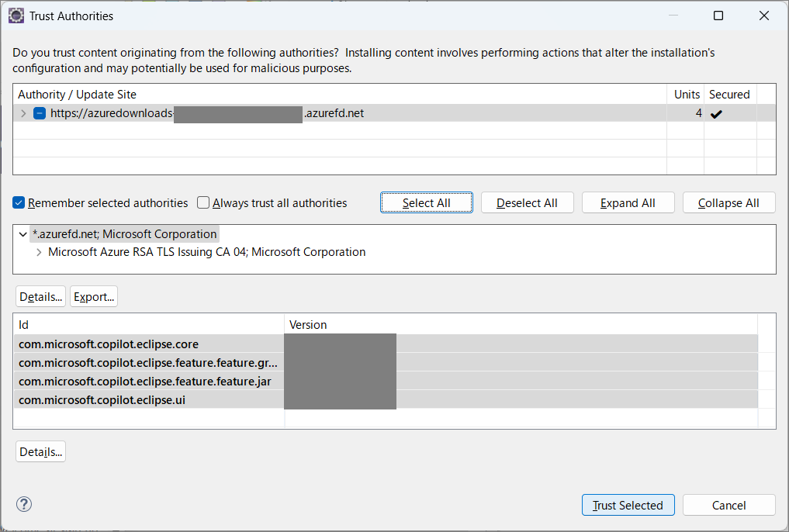The image size is (789, 532).
Task: Select com.microsoft.copilot.eclipse.core row
Action: coord(386,344)
